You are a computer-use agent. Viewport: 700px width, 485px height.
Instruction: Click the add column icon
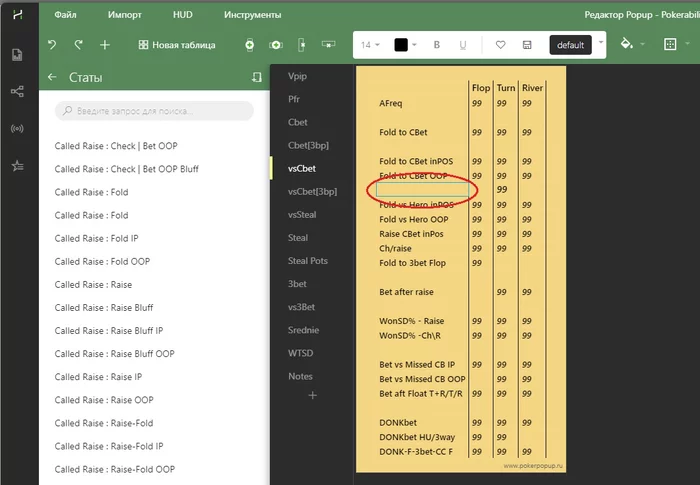coord(276,45)
